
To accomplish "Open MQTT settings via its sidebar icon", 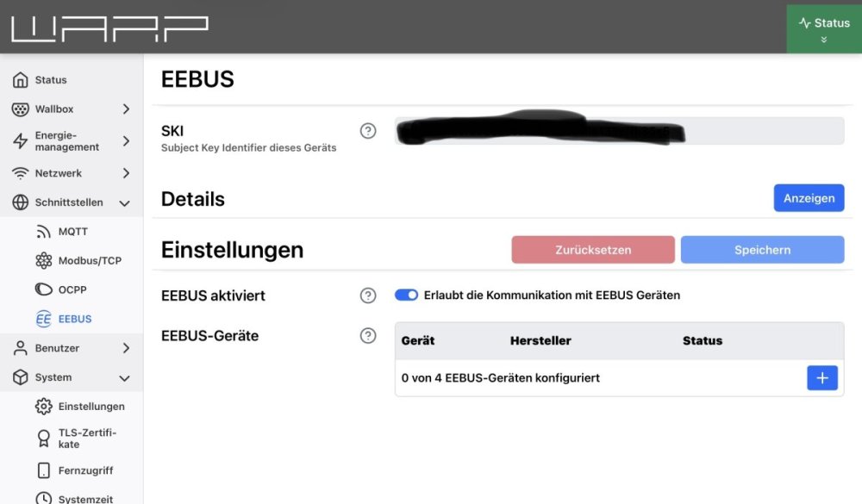I will tap(43, 232).
